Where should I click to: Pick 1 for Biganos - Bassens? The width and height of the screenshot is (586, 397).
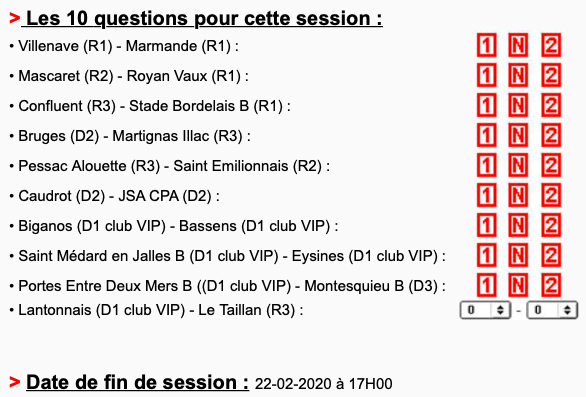click(486, 225)
